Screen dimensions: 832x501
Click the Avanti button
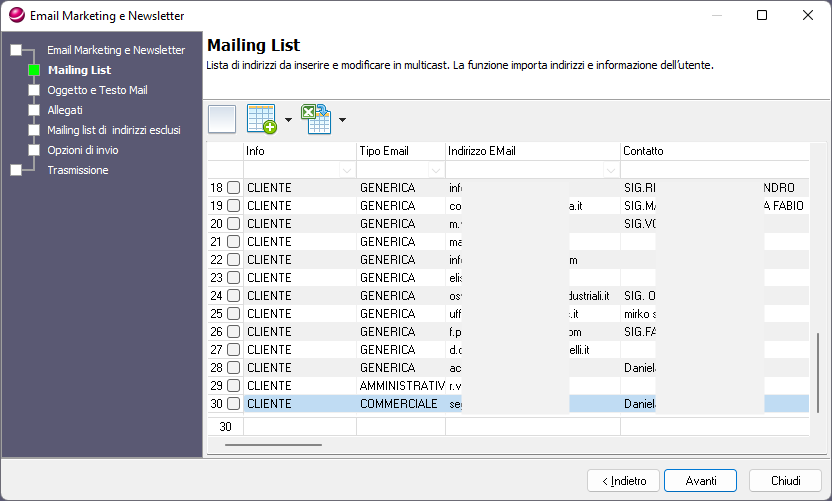pyautogui.click(x=700, y=480)
